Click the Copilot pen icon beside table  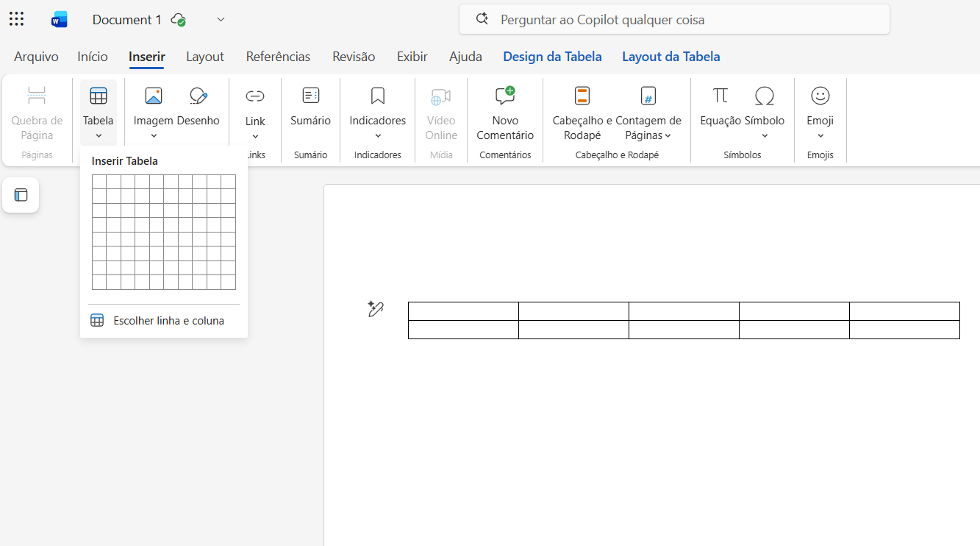click(376, 309)
